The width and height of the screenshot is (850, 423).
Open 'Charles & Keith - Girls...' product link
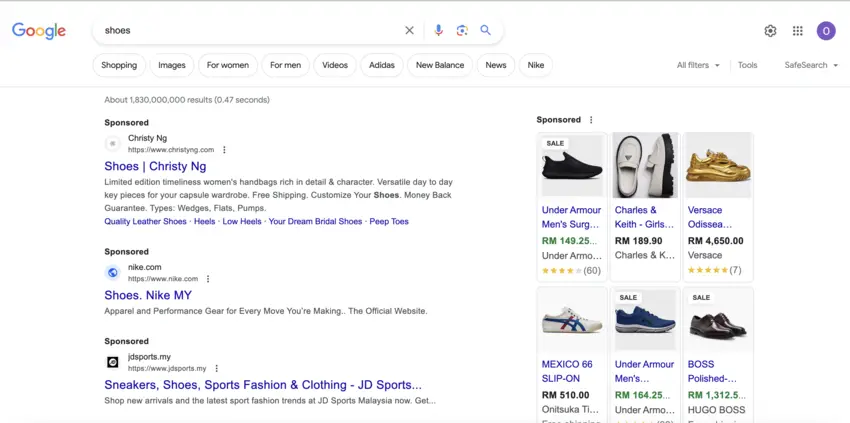pos(645,217)
